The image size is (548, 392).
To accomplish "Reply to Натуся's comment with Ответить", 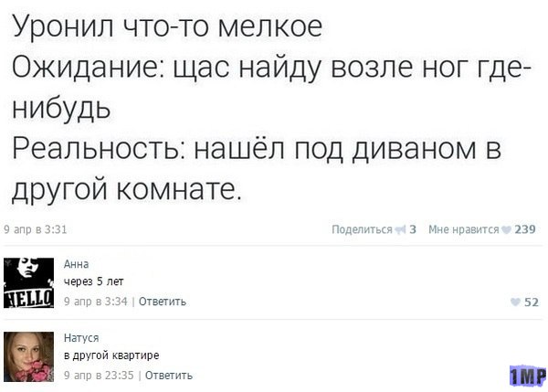I will coord(169,375).
